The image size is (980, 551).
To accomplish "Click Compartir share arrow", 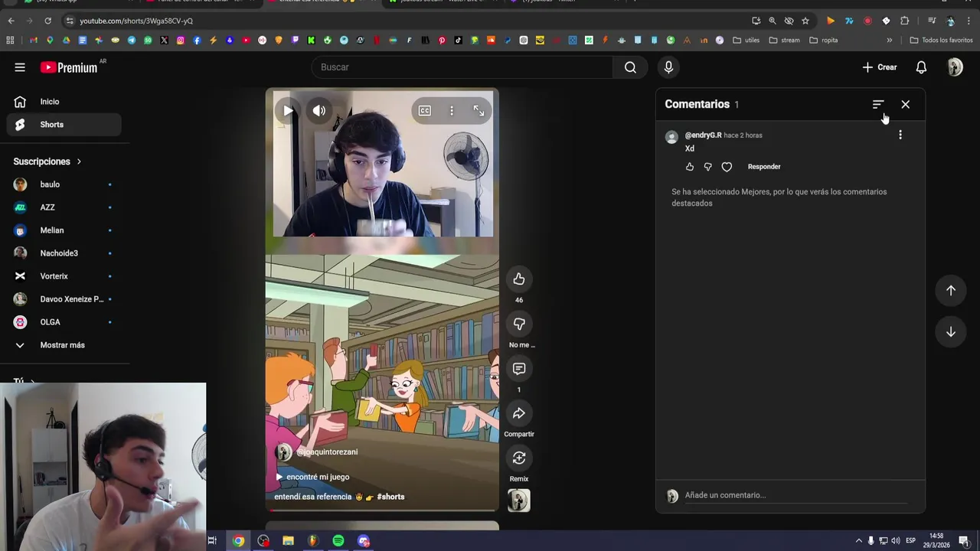I will pos(519,413).
